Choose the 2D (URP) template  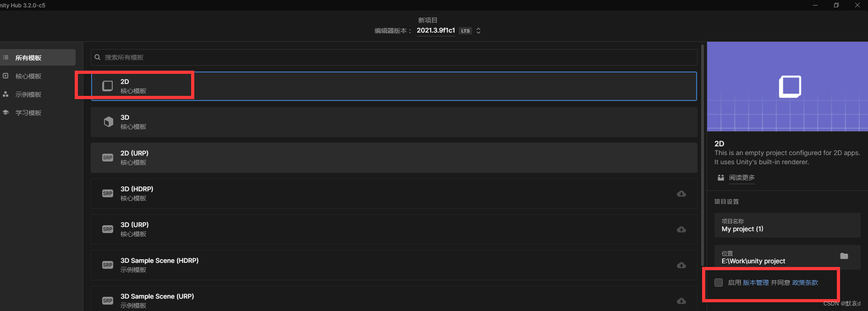[x=394, y=158]
